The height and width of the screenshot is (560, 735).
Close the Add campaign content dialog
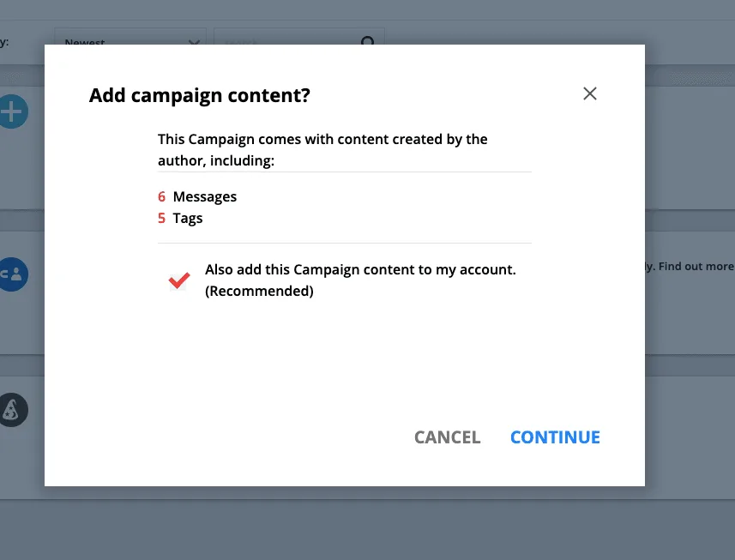click(590, 93)
